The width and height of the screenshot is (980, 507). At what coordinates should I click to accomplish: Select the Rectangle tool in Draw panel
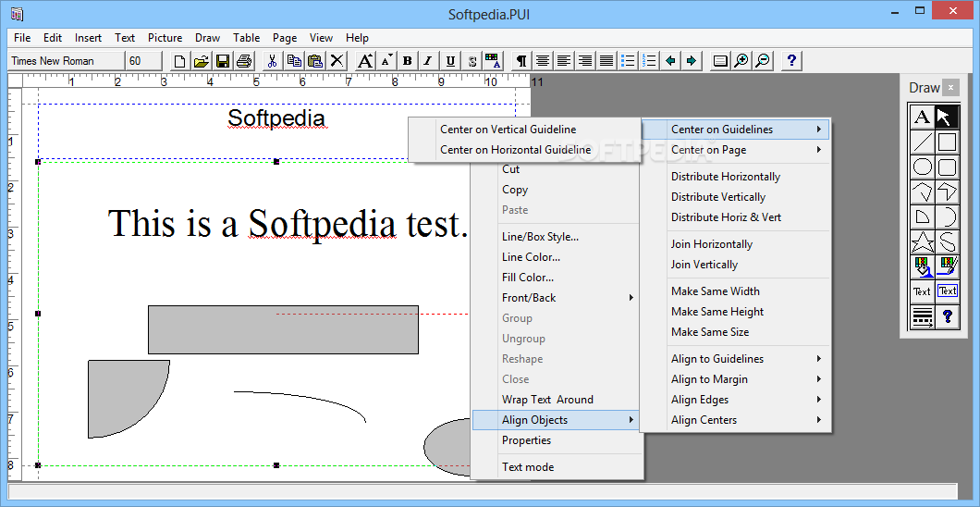(x=948, y=142)
